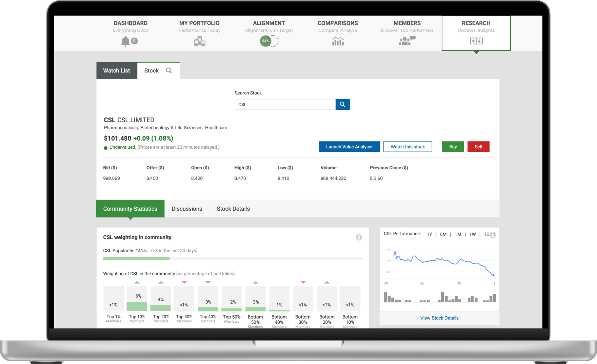Viewport: 597px width, 364px height.
Task: Open the Stock Details tab
Action: click(233, 209)
